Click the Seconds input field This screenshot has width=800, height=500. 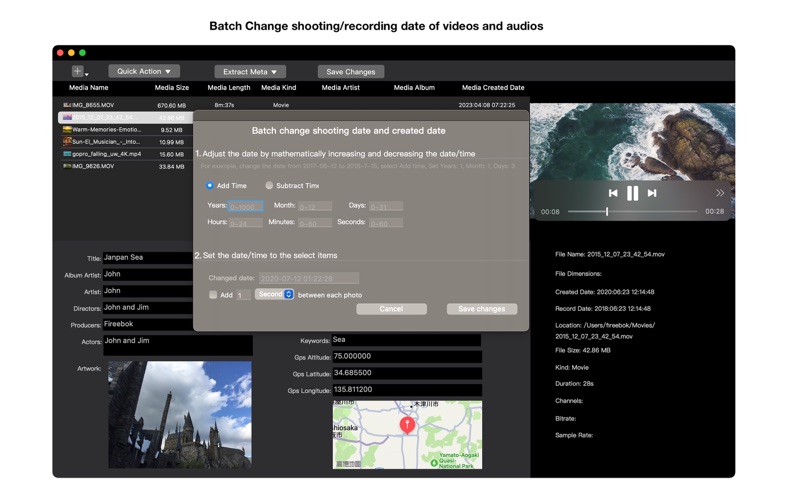(386, 223)
